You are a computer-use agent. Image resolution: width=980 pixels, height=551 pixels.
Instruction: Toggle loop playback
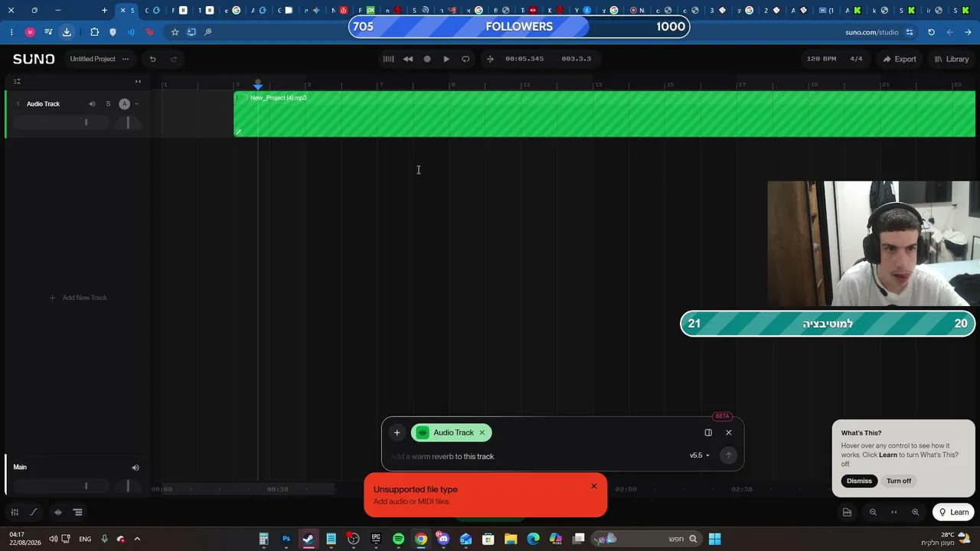[465, 59]
